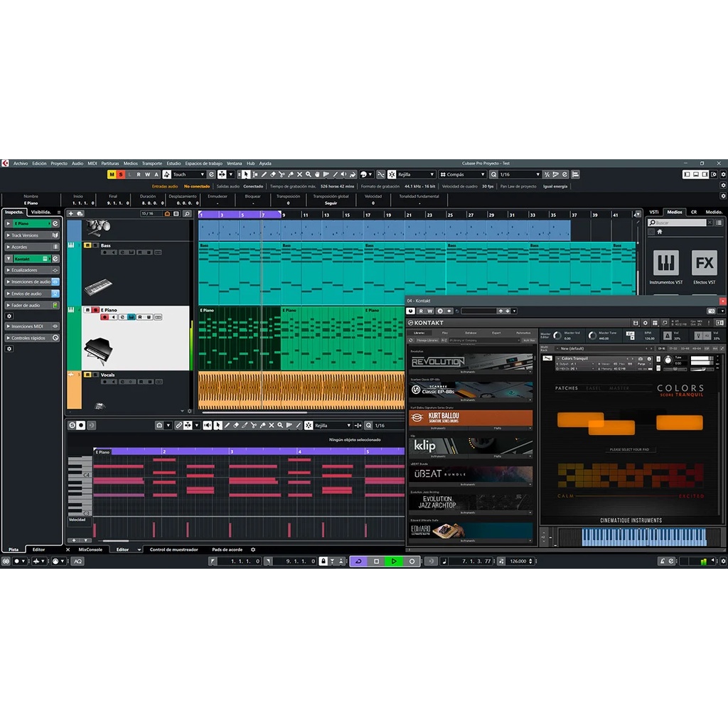This screenshot has width=728, height=728.
Task: Click the Kurt Ballou library banner in Kontakt
Action: coord(470,418)
